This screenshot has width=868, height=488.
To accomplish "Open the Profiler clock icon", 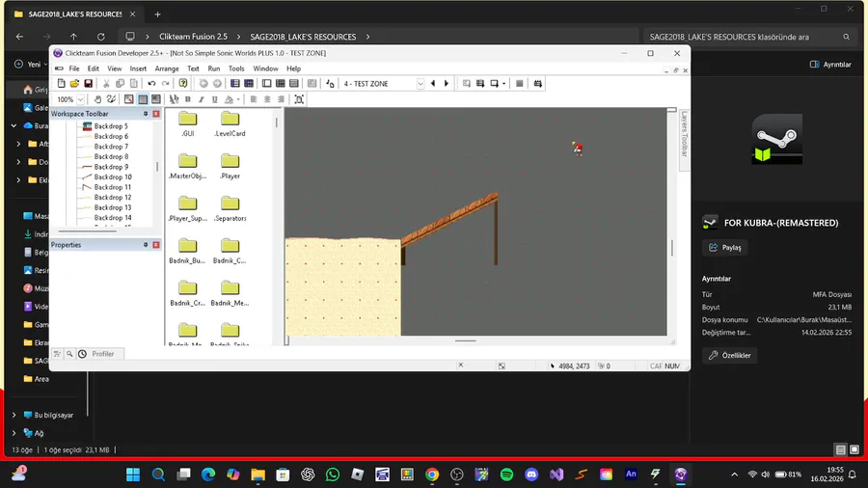I will click(83, 354).
